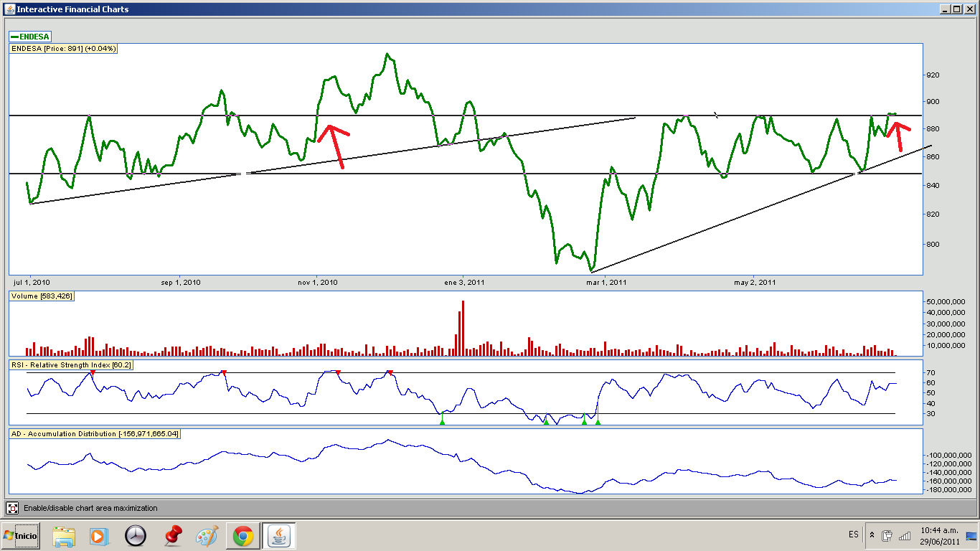Show hidden tray icons arrow
This screenshot has height=551, width=980.
(872, 535)
